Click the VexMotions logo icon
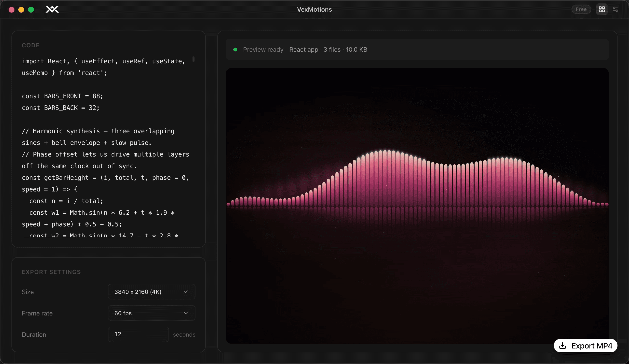The height and width of the screenshot is (364, 629). pos(52,9)
